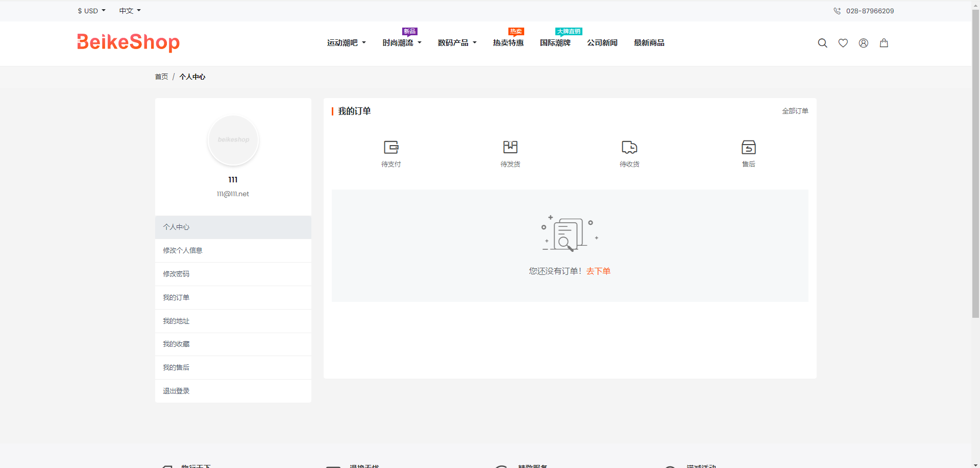The height and width of the screenshot is (468, 980).
Task: View 全部订单 all orders link
Action: pos(795,111)
